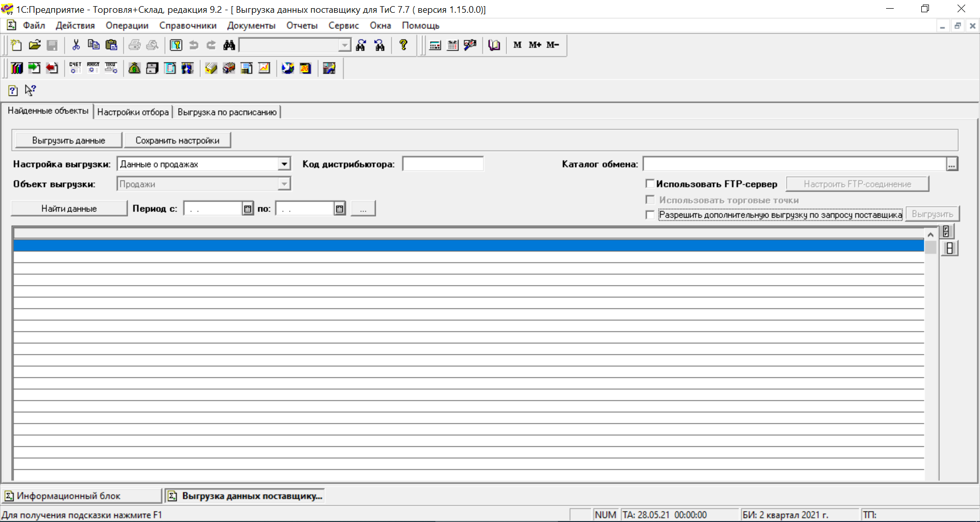The image size is (980, 522).
Task: Switch to Информационный блок window tab
Action: point(82,496)
